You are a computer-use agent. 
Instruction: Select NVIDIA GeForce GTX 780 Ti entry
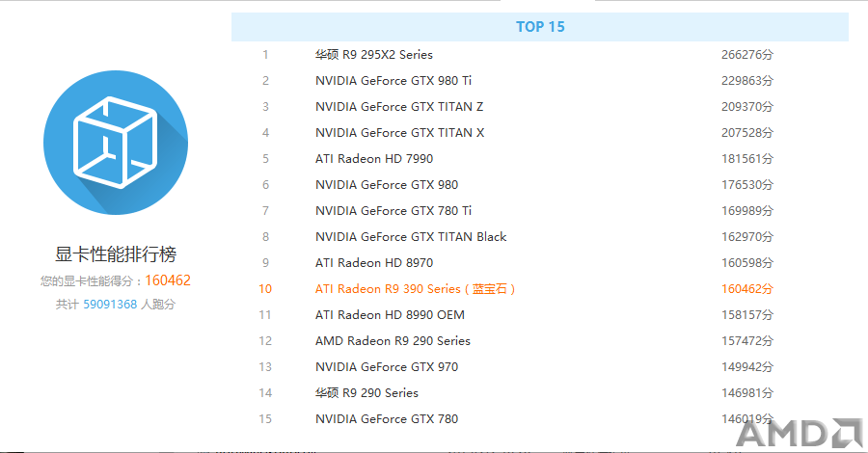(393, 211)
